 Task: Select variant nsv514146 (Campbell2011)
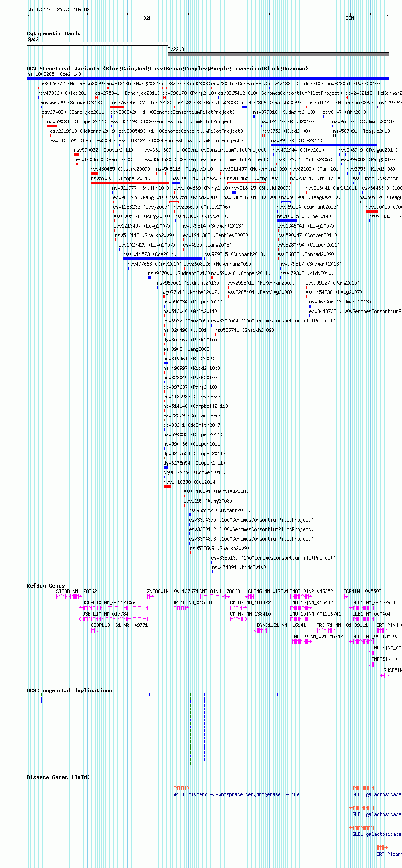click(x=196, y=406)
